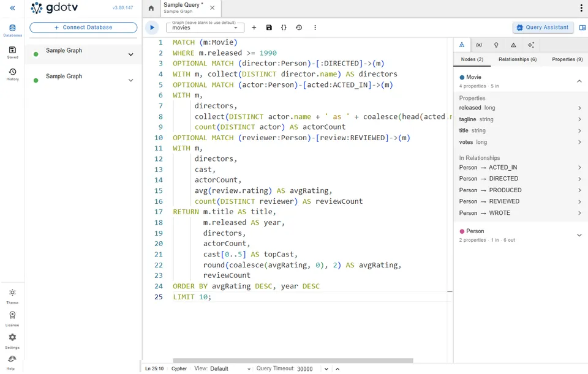Select the variables (x) tab icon

click(x=479, y=45)
